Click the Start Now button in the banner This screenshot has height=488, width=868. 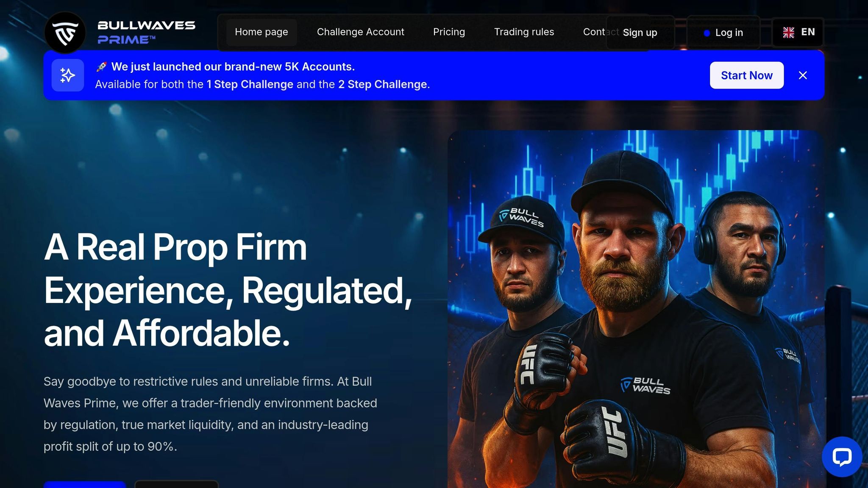747,75
